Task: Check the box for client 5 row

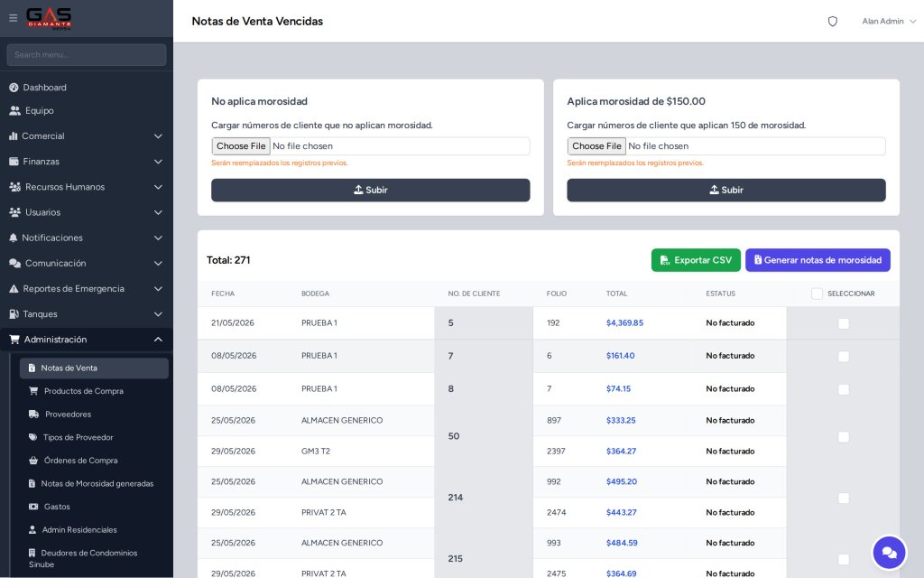Action: [x=844, y=323]
